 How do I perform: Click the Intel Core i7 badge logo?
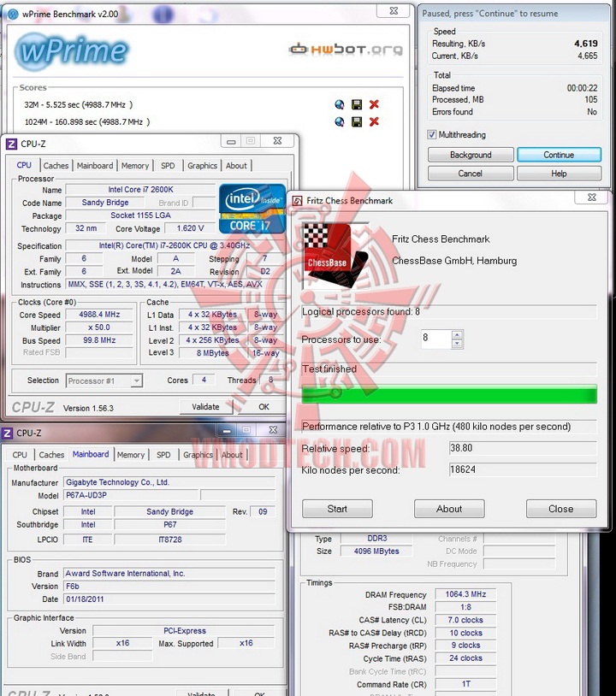pyautogui.click(x=252, y=209)
